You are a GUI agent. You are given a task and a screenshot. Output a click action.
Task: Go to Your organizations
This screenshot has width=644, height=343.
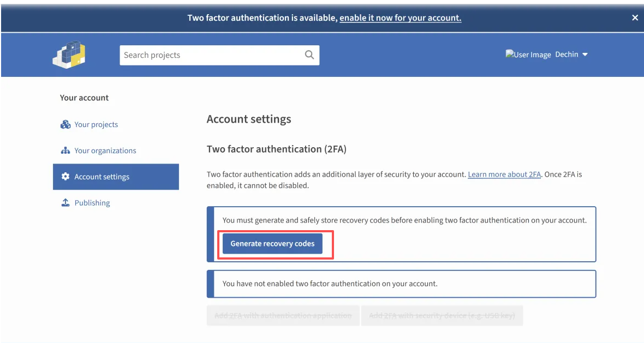(x=105, y=151)
